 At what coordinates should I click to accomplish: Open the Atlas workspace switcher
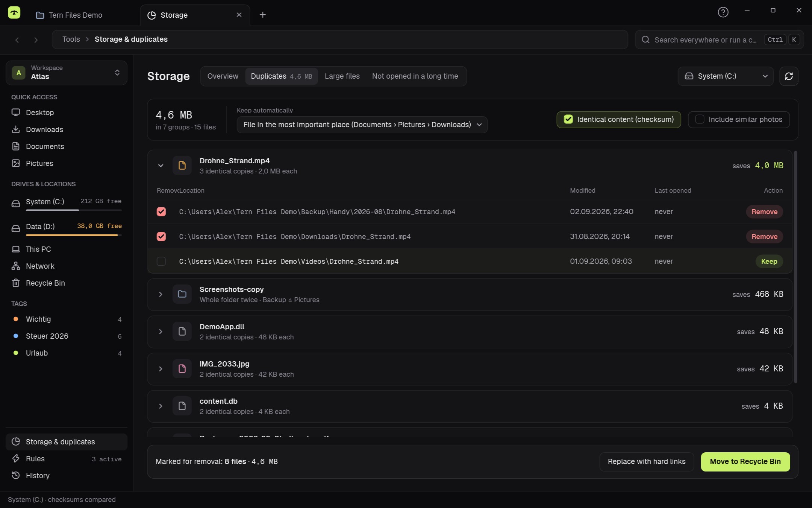(67, 73)
